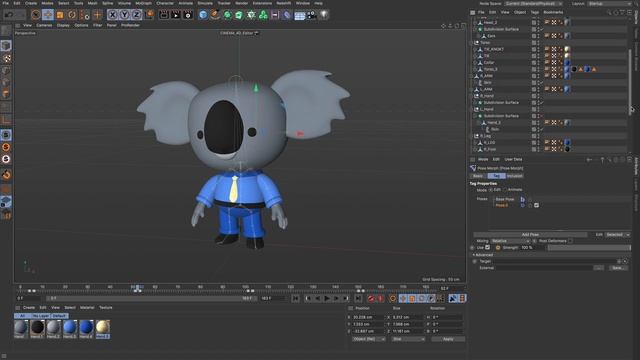The image size is (640, 360).
Task: Select the black material swatch
Action: point(38,328)
